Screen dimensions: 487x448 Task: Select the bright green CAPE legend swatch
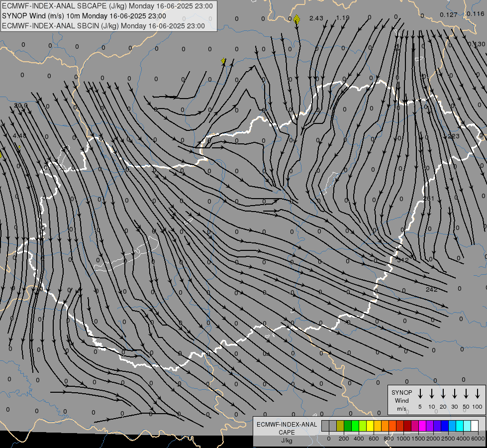[355, 426]
